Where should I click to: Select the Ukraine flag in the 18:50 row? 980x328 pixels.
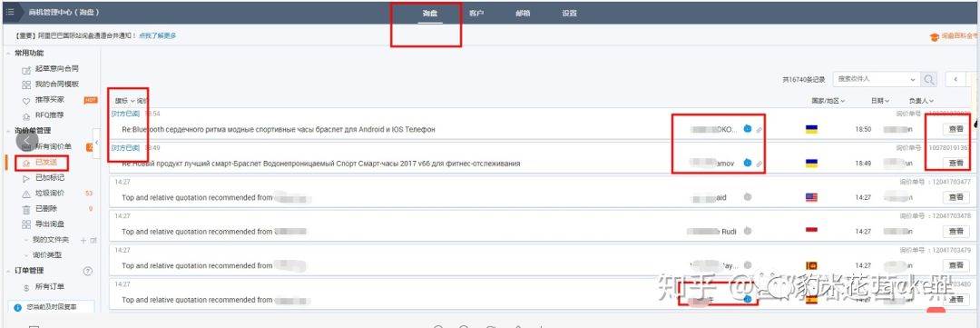[811, 129]
